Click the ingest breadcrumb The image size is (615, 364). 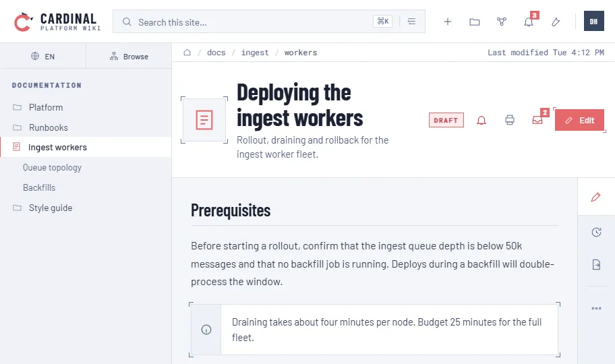(255, 52)
